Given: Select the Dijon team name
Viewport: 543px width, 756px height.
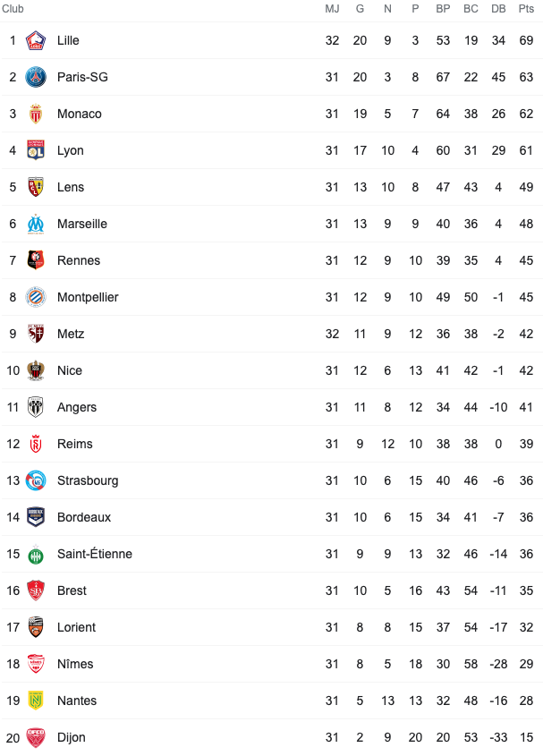Looking at the screenshot, I should [71, 737].
